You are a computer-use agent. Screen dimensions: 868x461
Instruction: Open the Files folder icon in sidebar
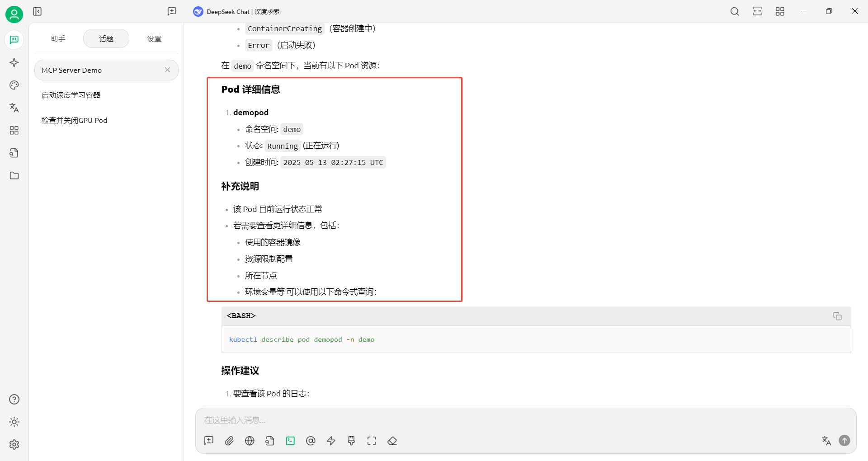click(14, 175)
